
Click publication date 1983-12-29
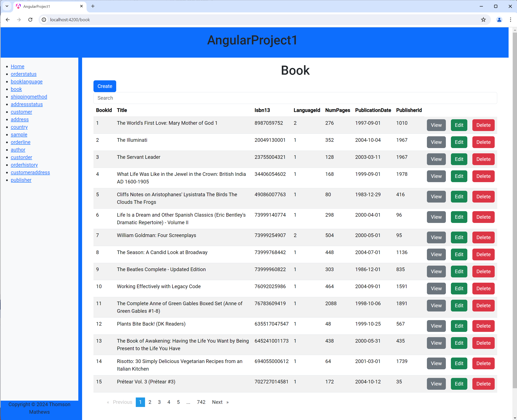pos(368,195)
